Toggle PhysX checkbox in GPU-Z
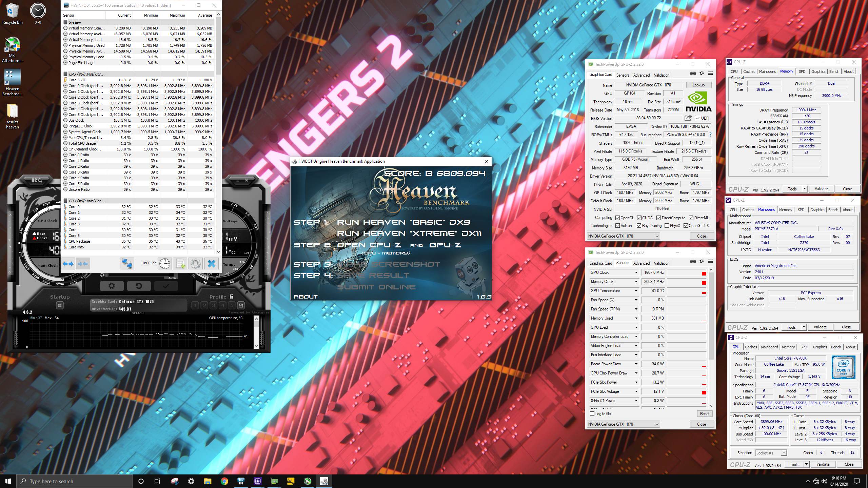 [667, 226]
